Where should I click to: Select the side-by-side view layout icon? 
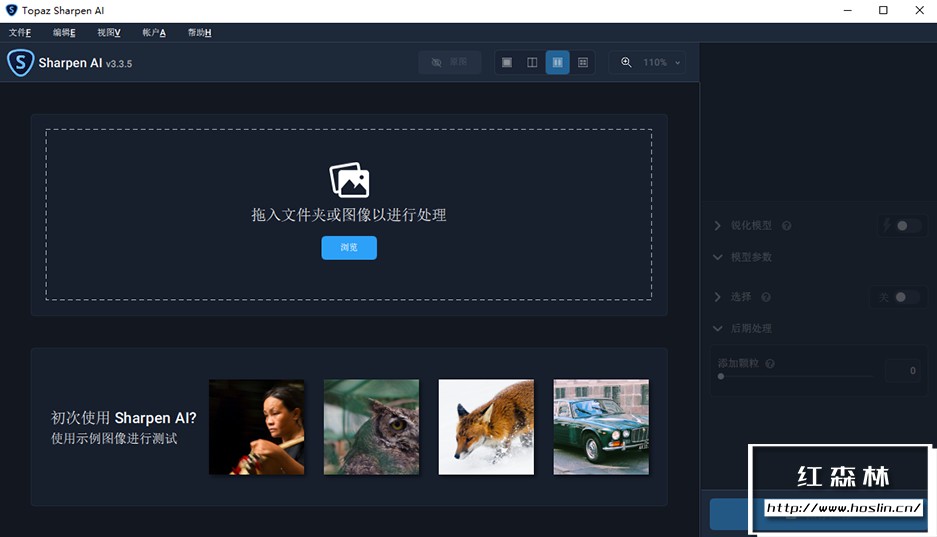(557, 62)
